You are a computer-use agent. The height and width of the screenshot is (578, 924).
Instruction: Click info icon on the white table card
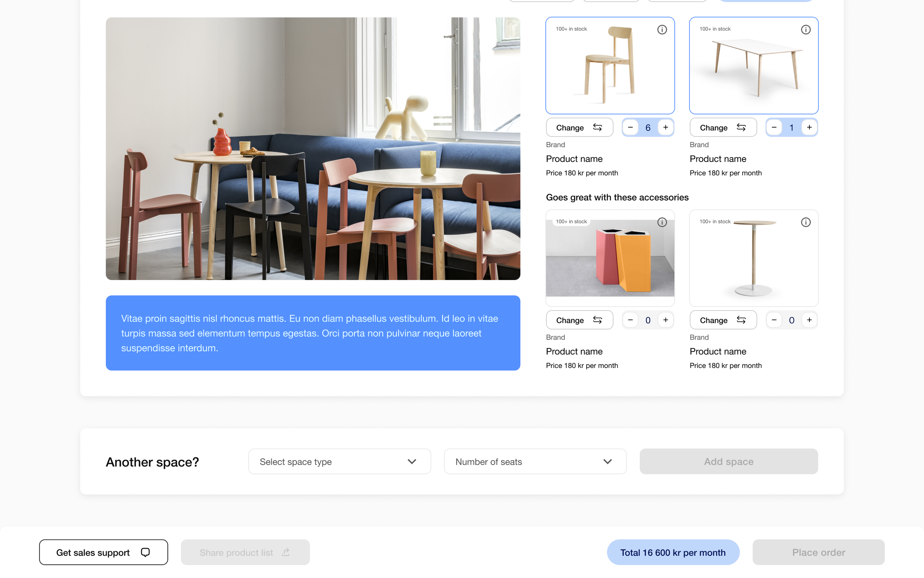click(x=805, y=30)
